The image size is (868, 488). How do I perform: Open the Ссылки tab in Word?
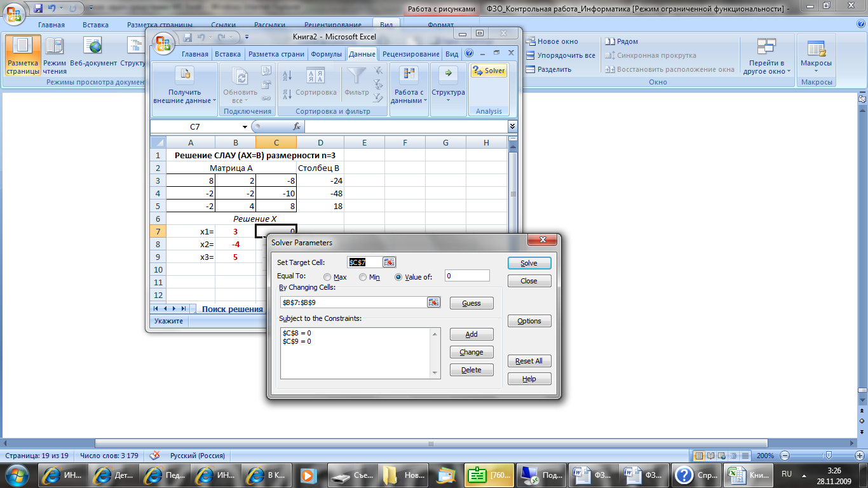[224, 25]
